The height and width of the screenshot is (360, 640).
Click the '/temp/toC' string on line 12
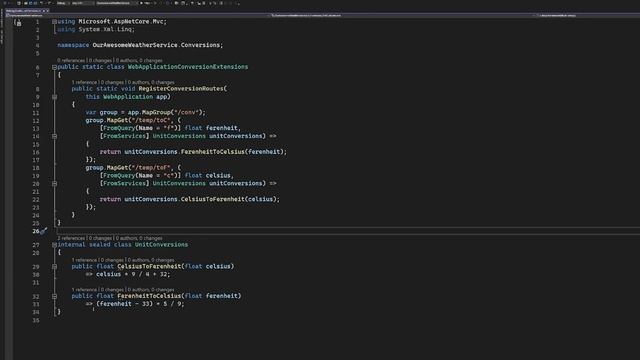click(x=151, y=120)
